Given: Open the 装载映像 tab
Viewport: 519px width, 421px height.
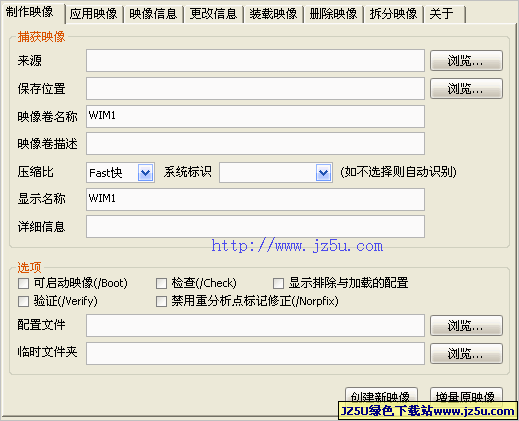Looking at the screenshot, I should (x=273, y=14).
